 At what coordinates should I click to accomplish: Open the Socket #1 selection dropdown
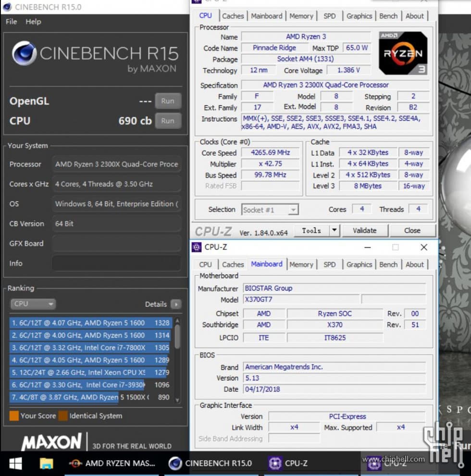pyautogui.click(x=294, y=209)
